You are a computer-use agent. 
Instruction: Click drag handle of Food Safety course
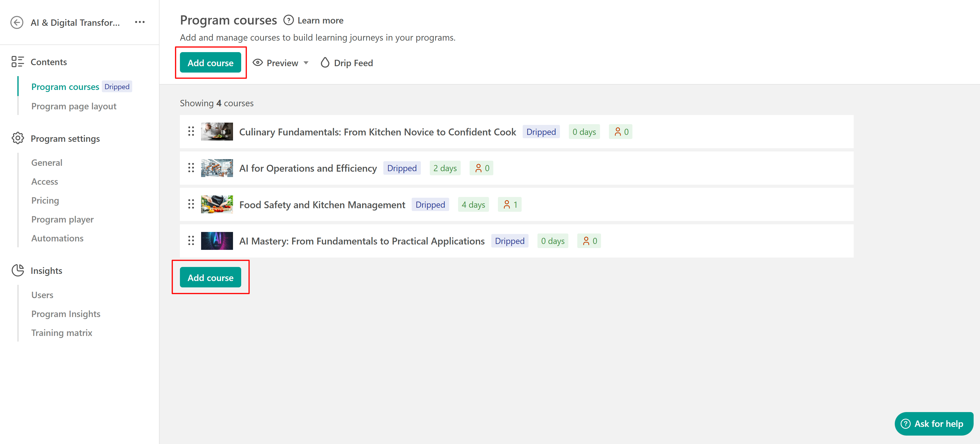(x=191, y=204)
